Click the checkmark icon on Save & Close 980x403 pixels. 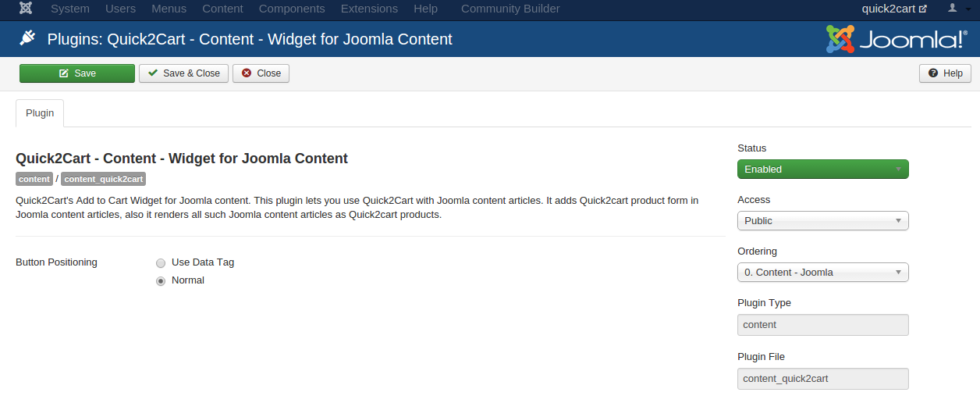point(152,73)
